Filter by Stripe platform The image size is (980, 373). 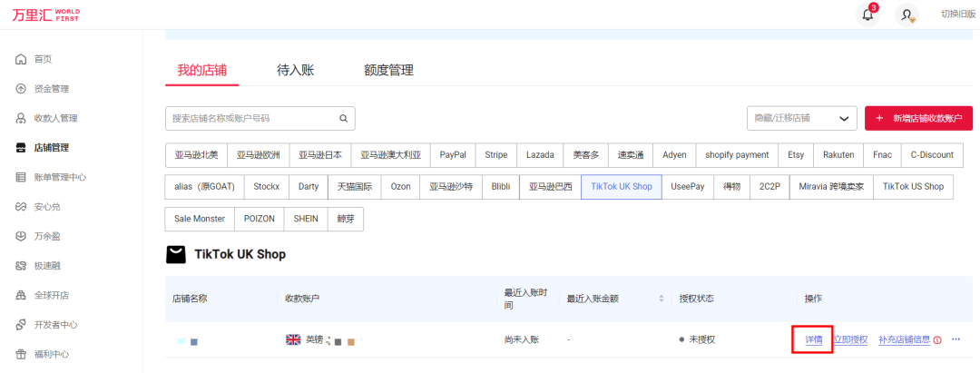click(x=496, y=155)
